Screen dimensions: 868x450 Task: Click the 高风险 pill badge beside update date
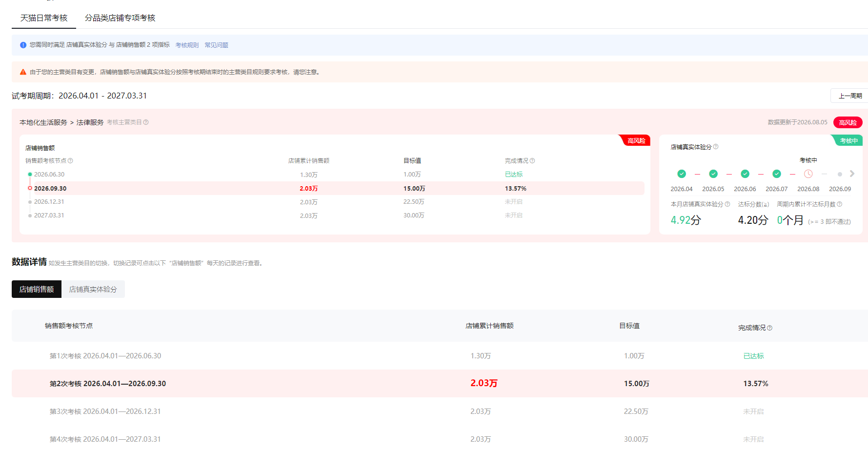848,123
